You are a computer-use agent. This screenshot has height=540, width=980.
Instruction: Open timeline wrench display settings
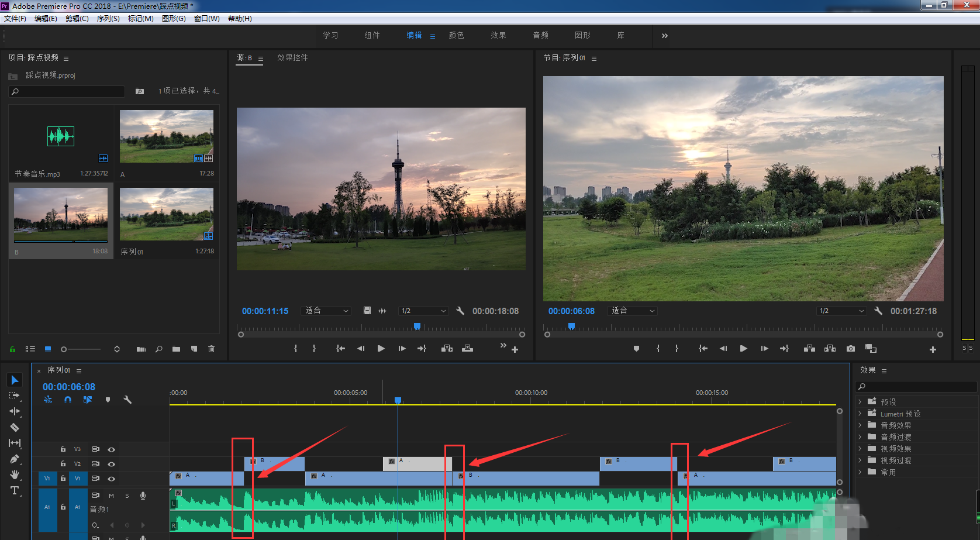(x=127, y=400)
